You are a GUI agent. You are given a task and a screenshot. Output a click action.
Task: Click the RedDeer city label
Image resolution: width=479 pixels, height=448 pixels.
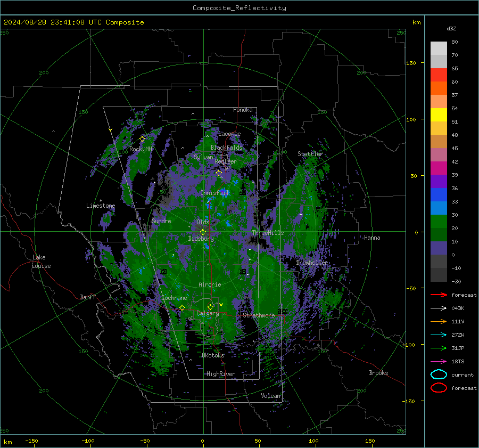[226, 161]
